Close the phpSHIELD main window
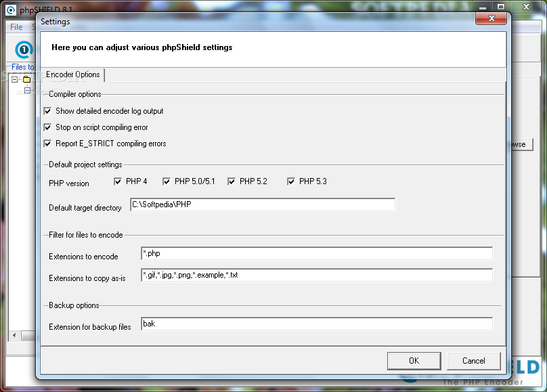The image size is (547, 392). click(x=527, y=7)
